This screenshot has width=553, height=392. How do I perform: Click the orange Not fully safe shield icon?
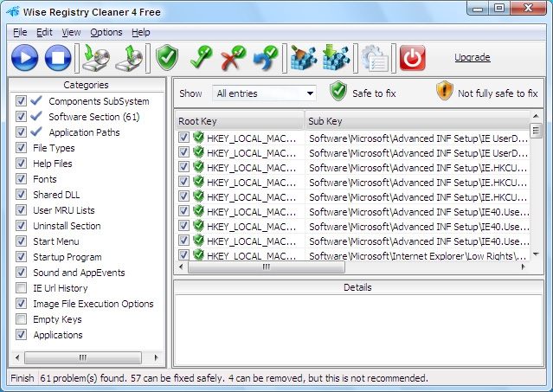444,91
